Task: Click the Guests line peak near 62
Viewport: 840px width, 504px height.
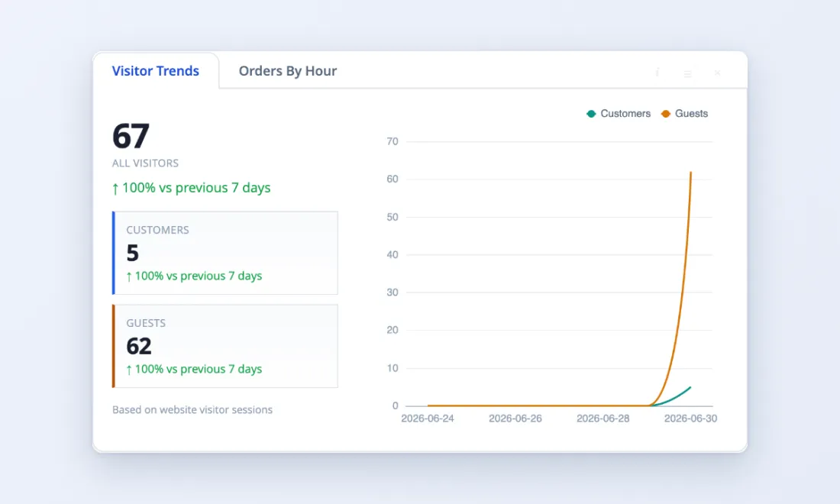Action: pos(690,173)
